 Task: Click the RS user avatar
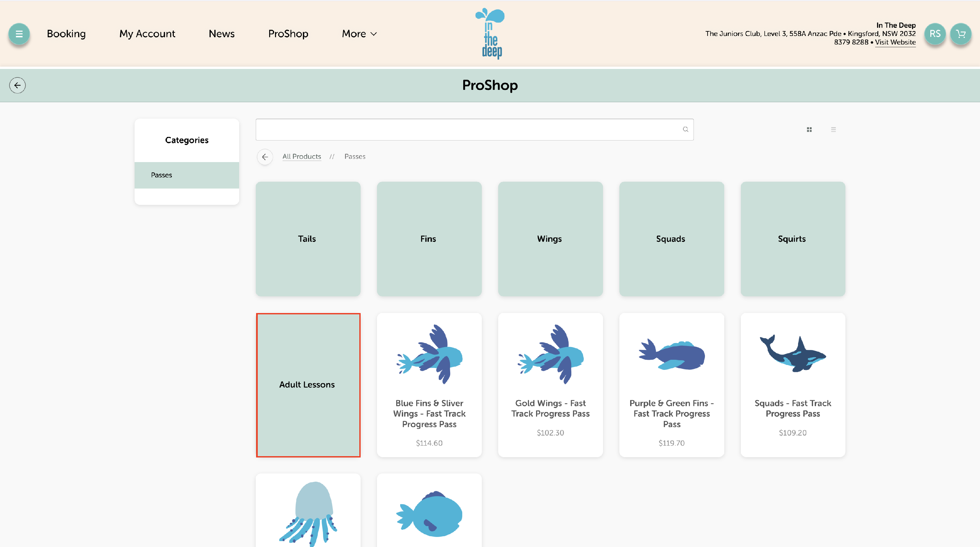(935, 34)
